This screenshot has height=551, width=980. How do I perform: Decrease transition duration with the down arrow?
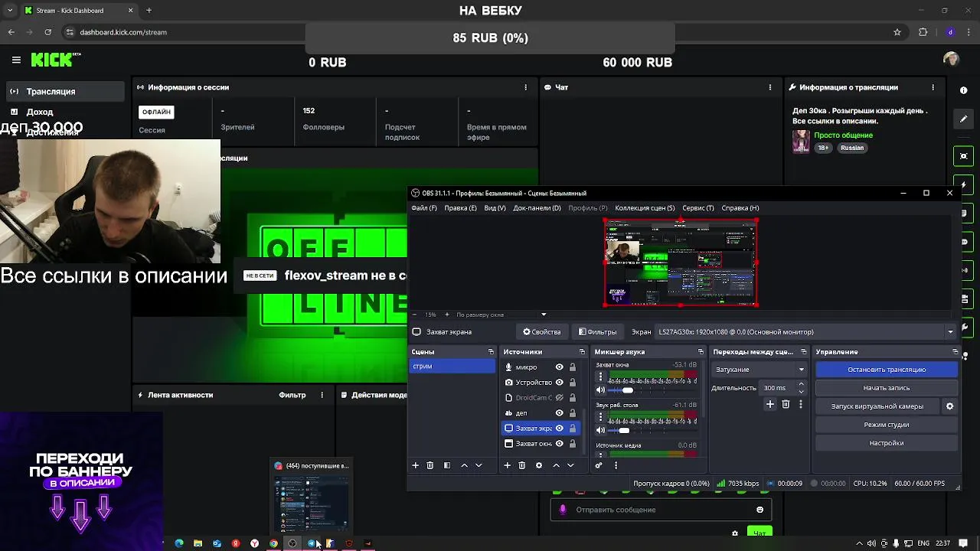(802, 391)
